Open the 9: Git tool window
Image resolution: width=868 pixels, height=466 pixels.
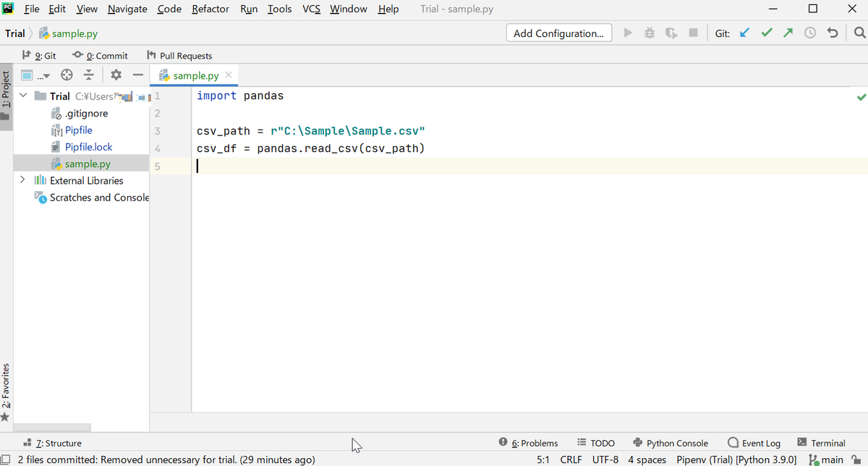39,56
